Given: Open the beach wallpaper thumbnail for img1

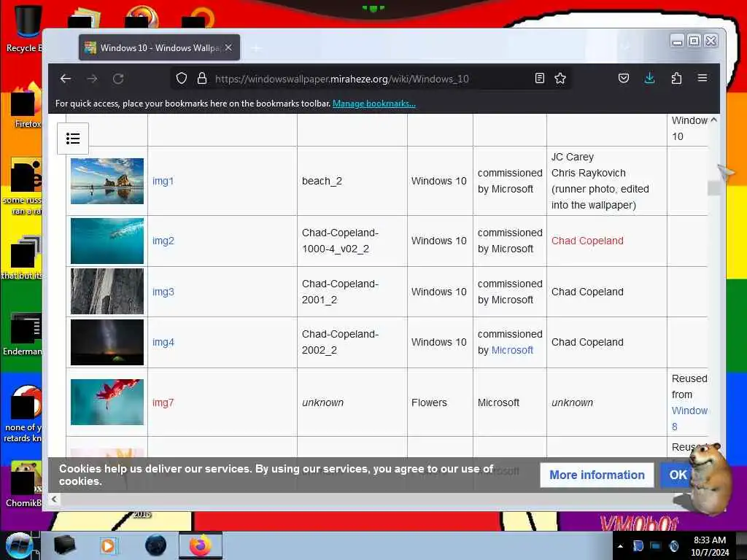Looking at the screenshot, I should tap(107, 181).
